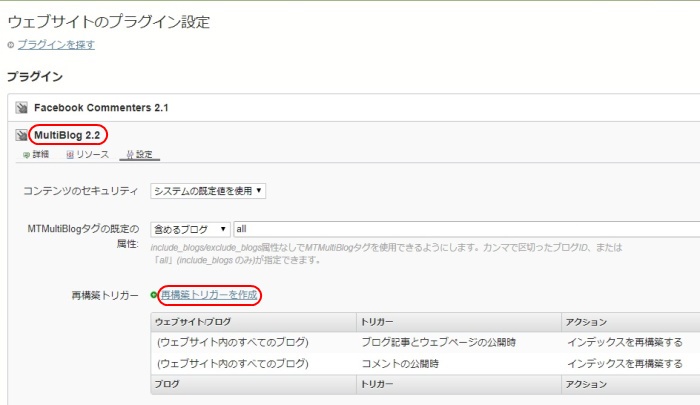
Task: Click the ウェブサイトのプラグイン設定 page title
Action: pyautogui.click(x=109, y=22)
